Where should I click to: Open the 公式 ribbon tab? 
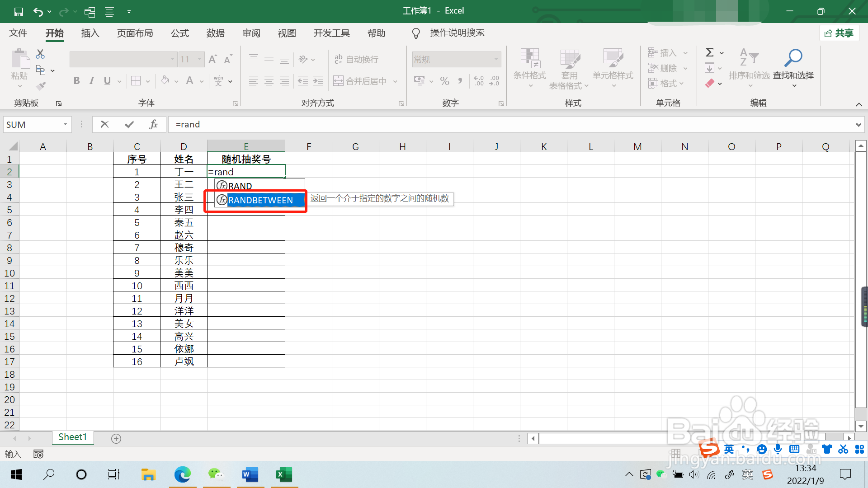point(179,33)
